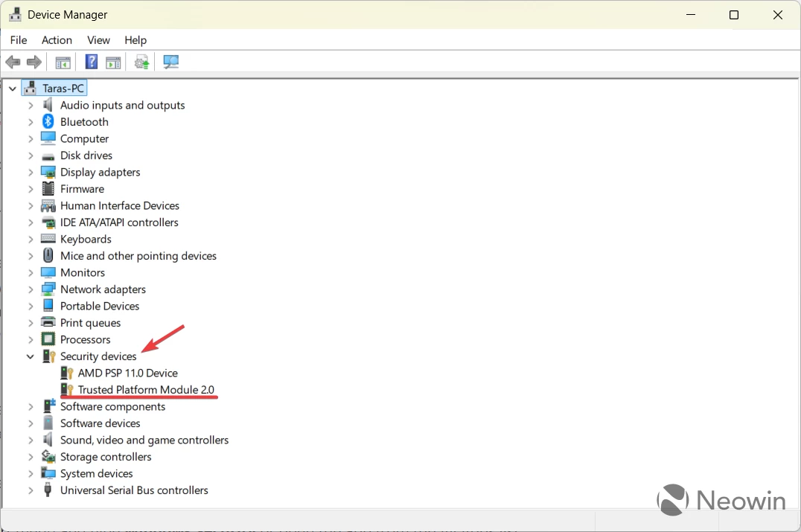This screenshot has height=532, width=801.
Task: Click the Device Manager icon in title bar
Action: 16,14
